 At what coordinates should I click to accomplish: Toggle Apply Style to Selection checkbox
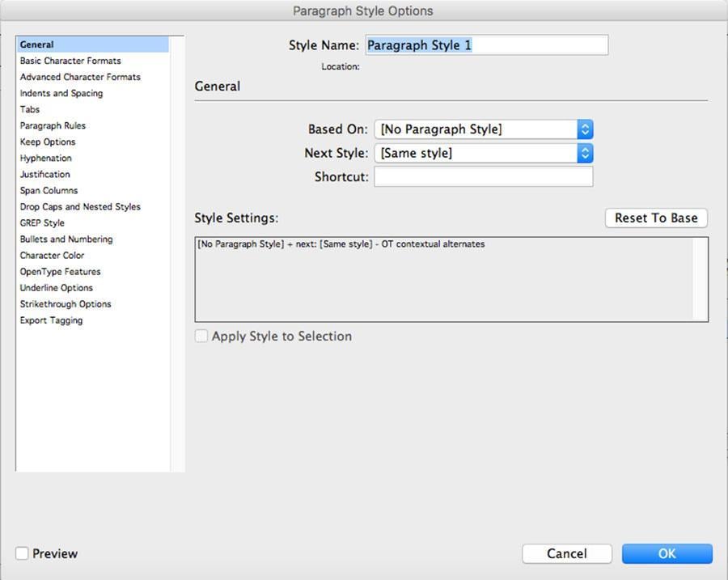[201, 337]
